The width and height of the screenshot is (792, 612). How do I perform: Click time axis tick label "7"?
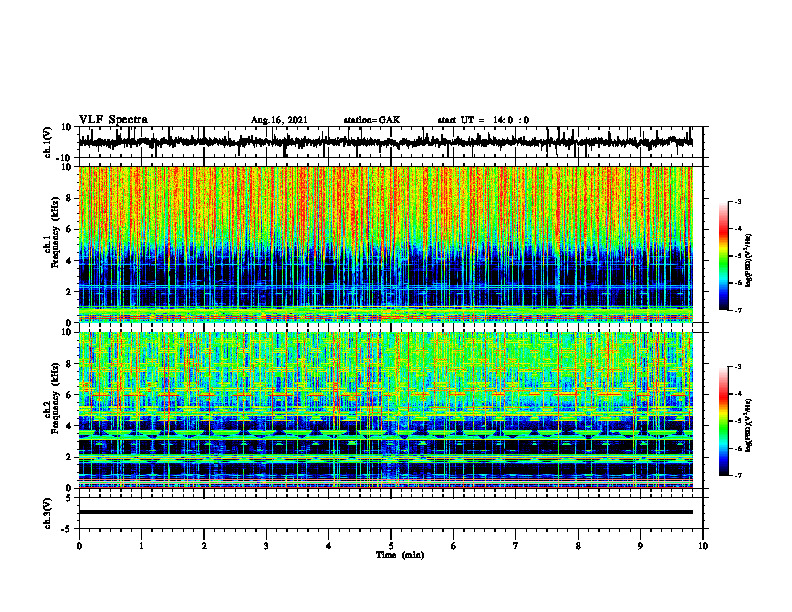tap(516, 546)
